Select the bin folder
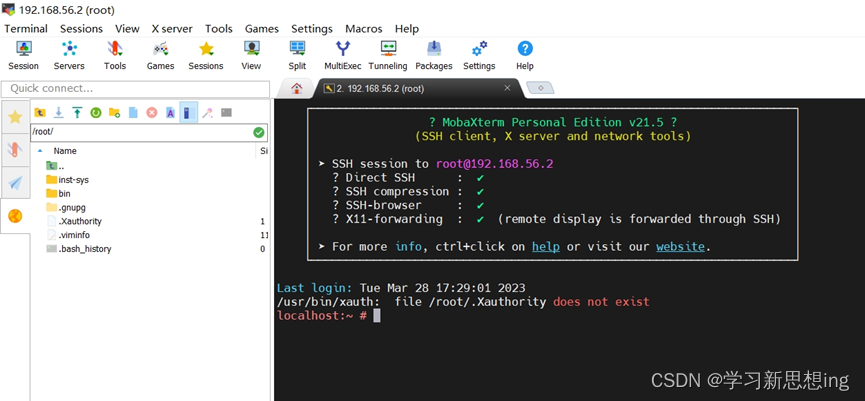Viewport: 865px width, 401px height. [x=58, y=194]
